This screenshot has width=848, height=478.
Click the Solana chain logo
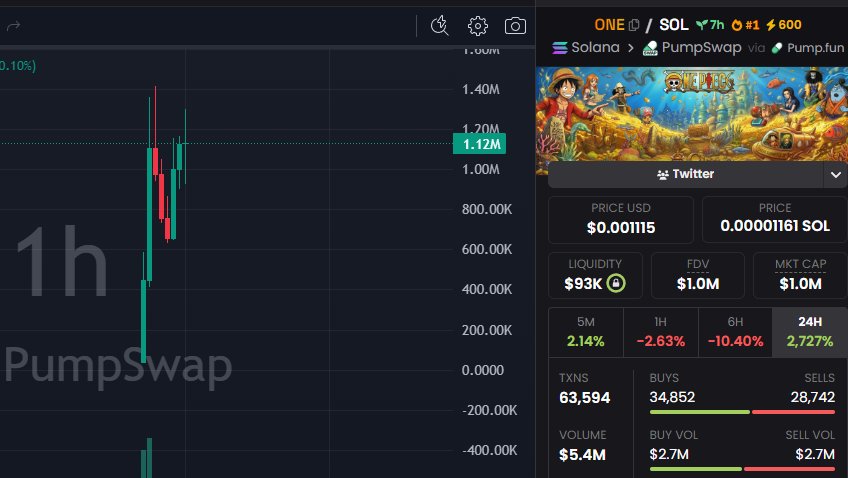tap(560, 48)
